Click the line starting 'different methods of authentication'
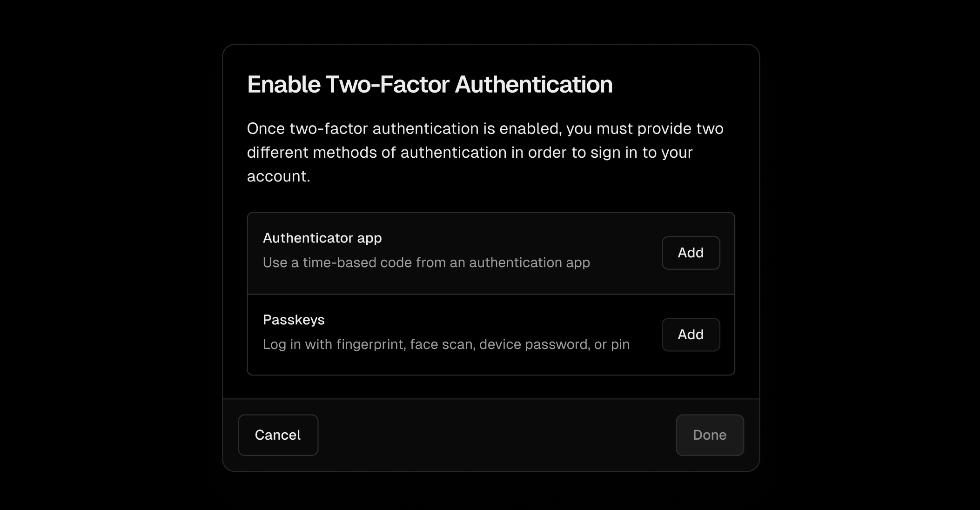Screen dimensions: 980x510 (470, 152)
